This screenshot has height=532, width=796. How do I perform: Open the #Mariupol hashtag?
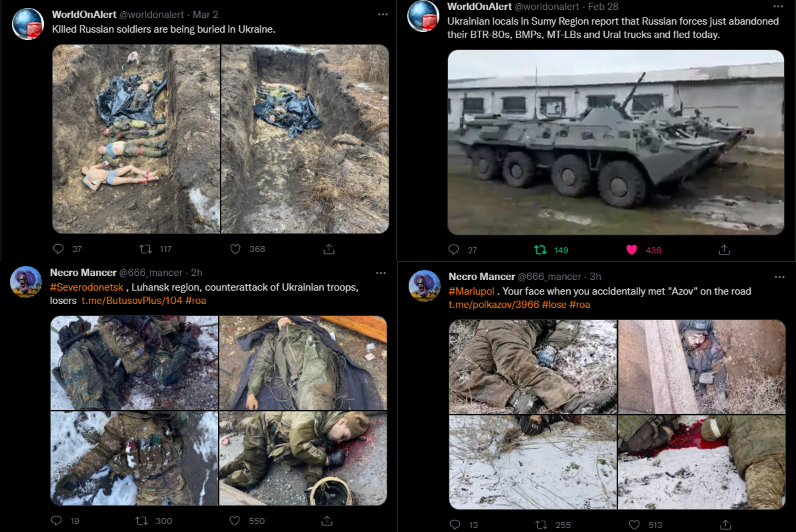point(471,291)
